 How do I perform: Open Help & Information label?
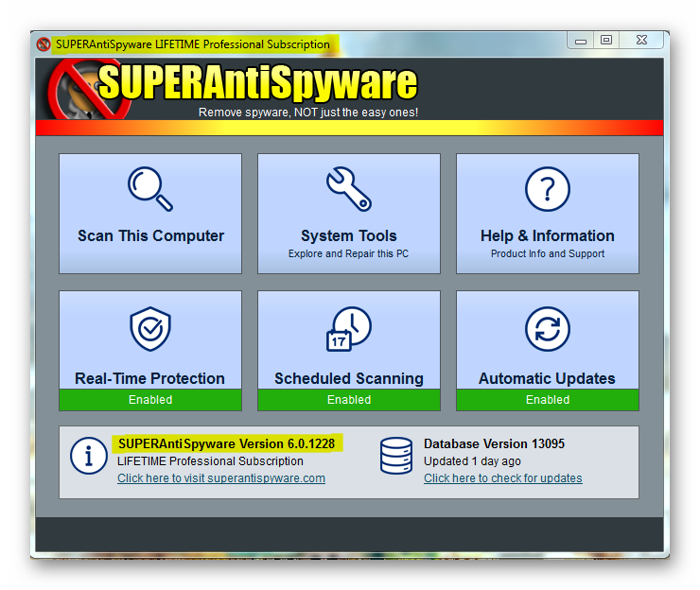click(548, 235)
